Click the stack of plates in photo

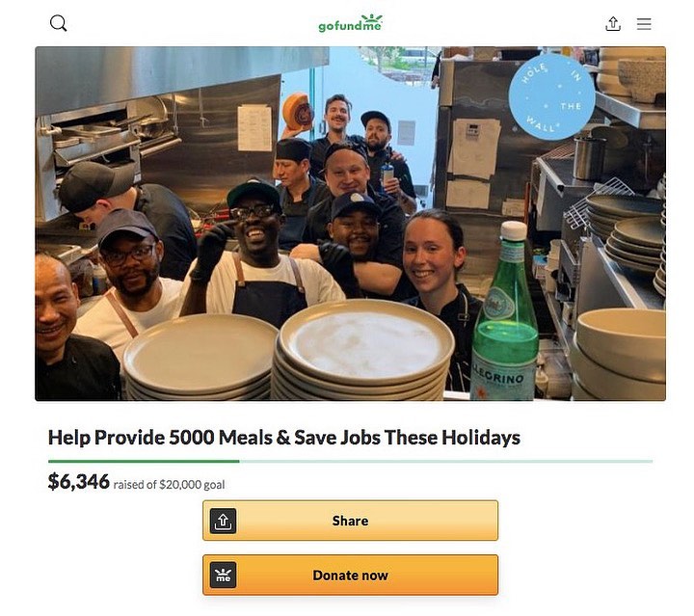(362, 350)
